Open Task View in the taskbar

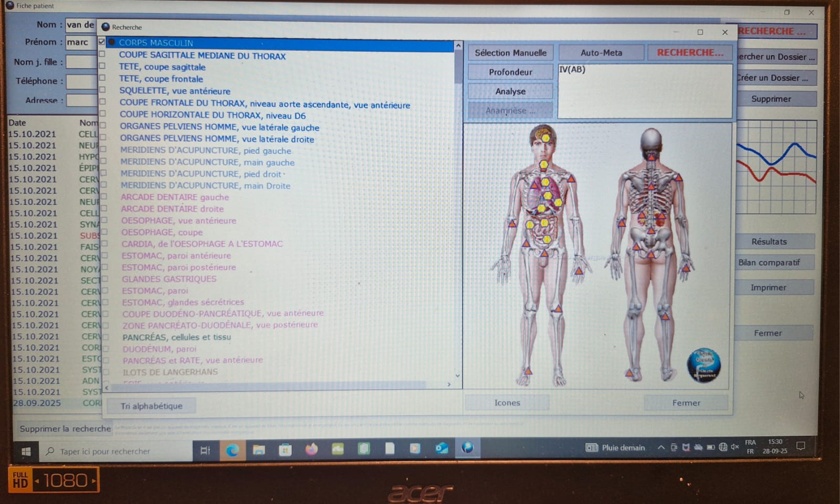205,450
